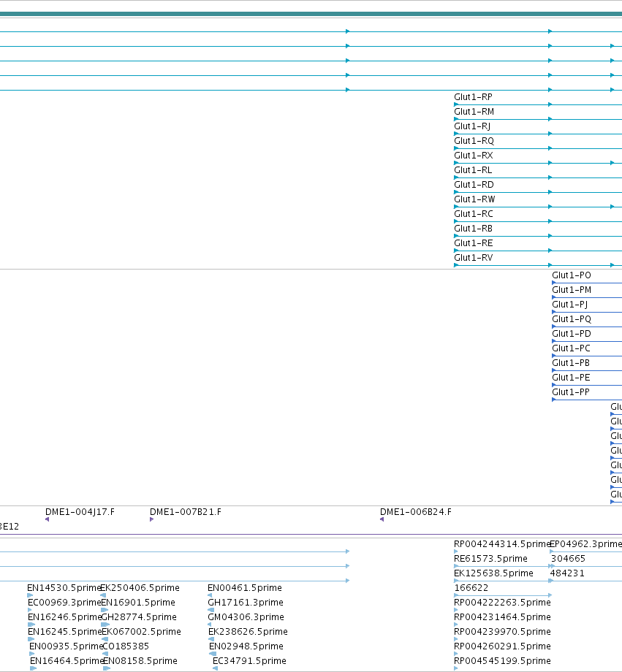The height and width of the screenshot is (672, 622).
Task: Select the DME1-007B21.F marker label
Action: click(x=186, y=512)
